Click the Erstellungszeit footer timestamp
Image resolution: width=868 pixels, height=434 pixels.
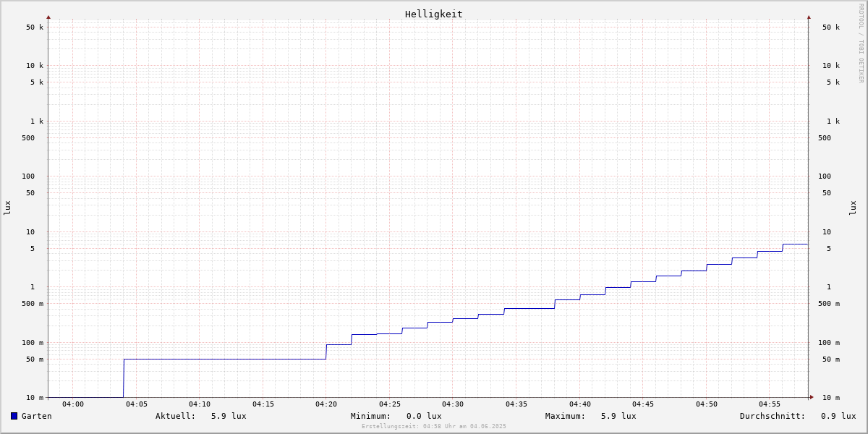[434, 427]
